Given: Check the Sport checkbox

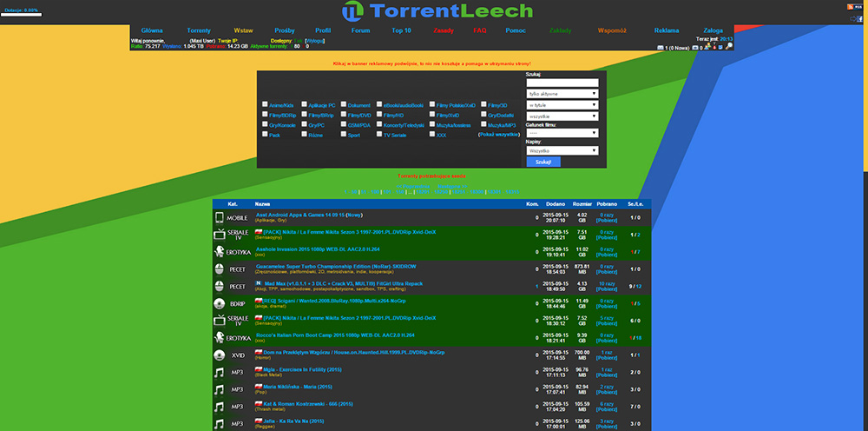Looking at the screenshot, I should pos(344,134).
